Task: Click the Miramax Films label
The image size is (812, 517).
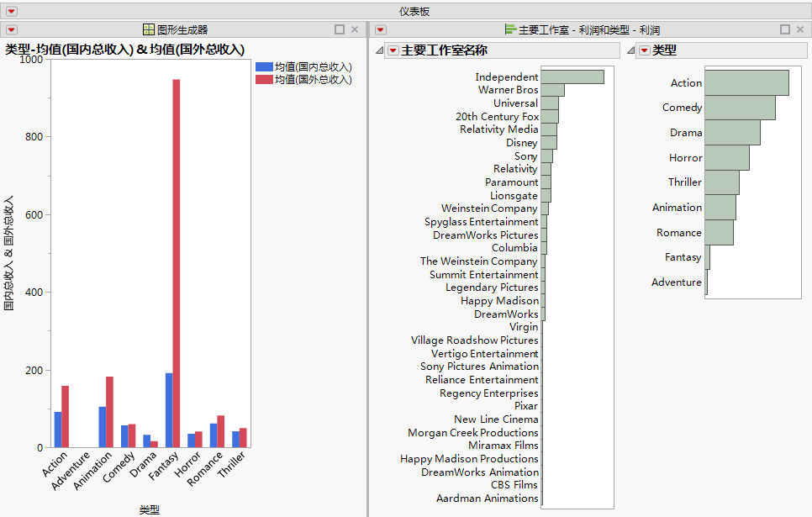Action: [x=504, y=446]
